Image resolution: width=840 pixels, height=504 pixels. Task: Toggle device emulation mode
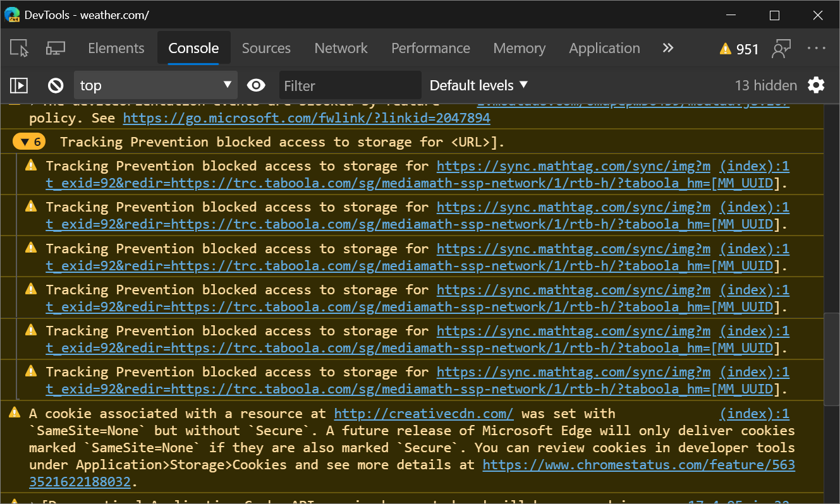56,48
